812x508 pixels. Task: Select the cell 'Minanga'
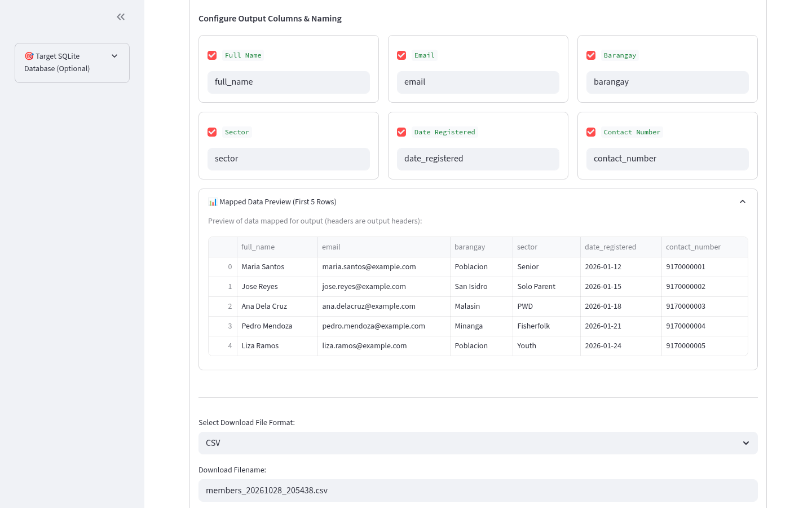pyautogui.click(x=482, y=326)
